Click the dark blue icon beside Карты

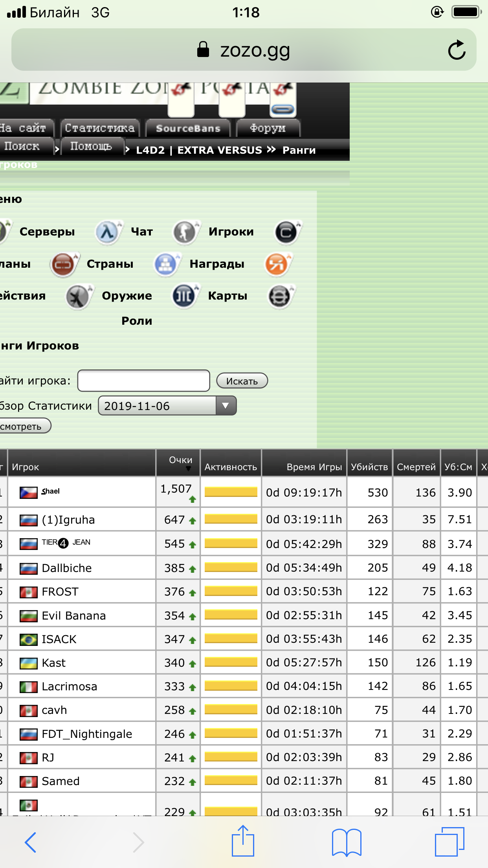pyautogui.click(x=184, y=296)
